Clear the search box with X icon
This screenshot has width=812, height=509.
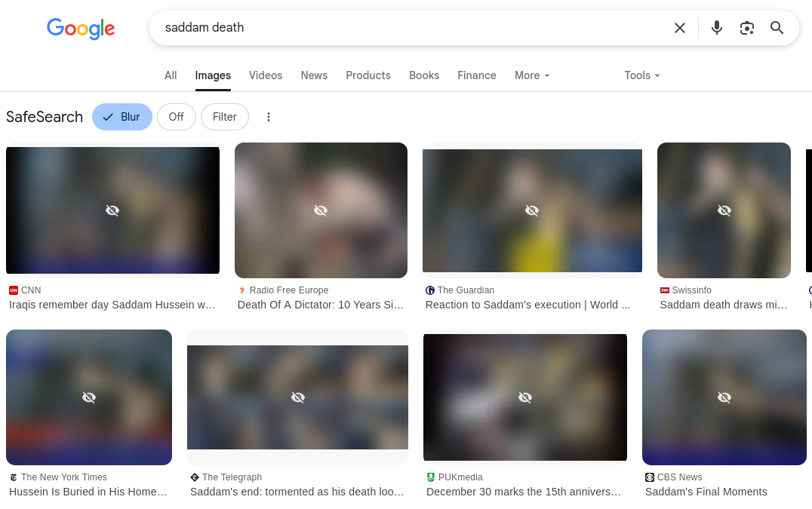(x=679, y=28)
